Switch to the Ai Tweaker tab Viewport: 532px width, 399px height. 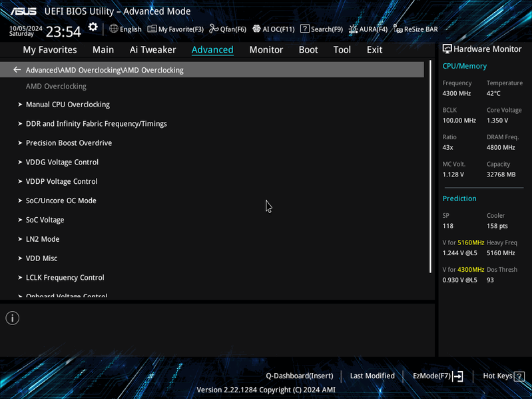152,50
